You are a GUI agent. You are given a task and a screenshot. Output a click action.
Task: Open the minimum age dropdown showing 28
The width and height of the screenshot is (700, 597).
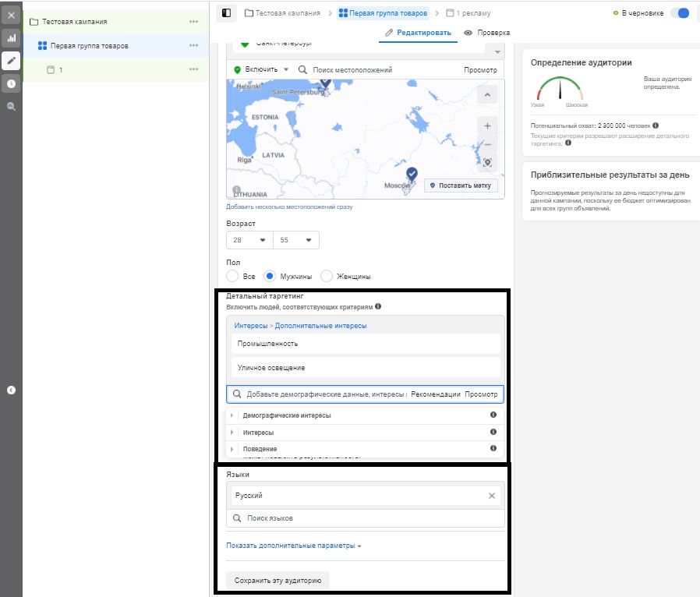point(249,240)
